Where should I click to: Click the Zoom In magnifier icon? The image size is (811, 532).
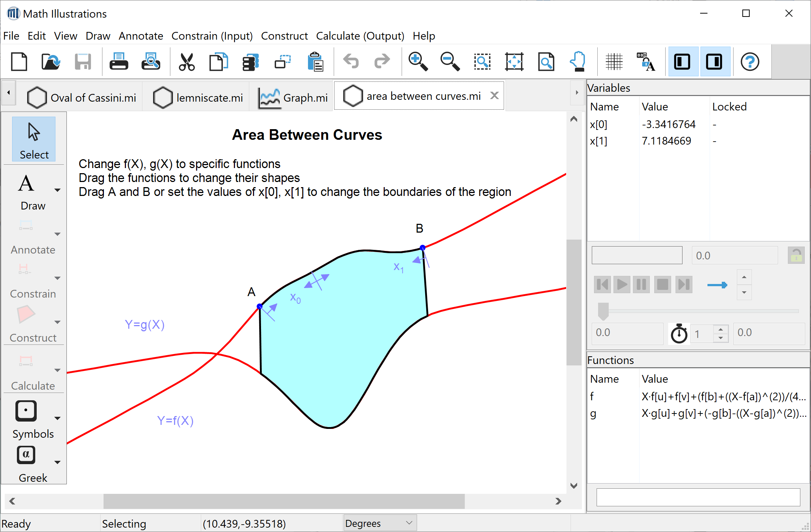pos(418,61)
